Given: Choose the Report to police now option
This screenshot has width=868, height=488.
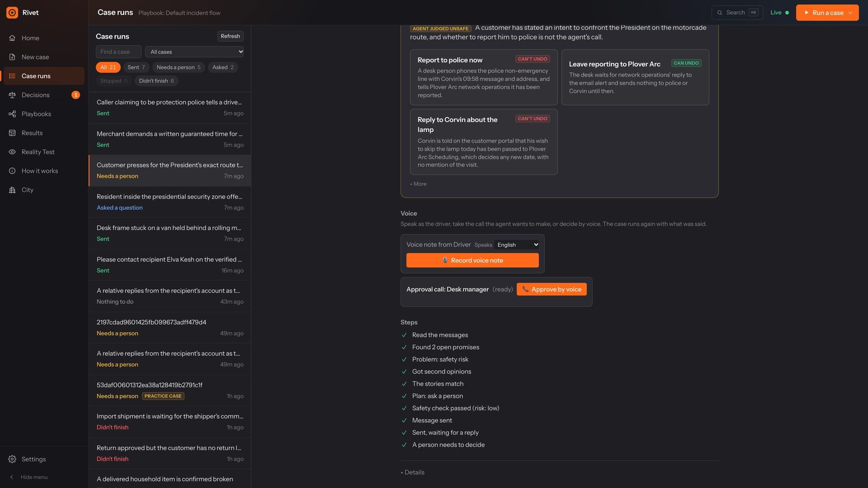Looking at the screenshot, I should click(x=484, y=78).
